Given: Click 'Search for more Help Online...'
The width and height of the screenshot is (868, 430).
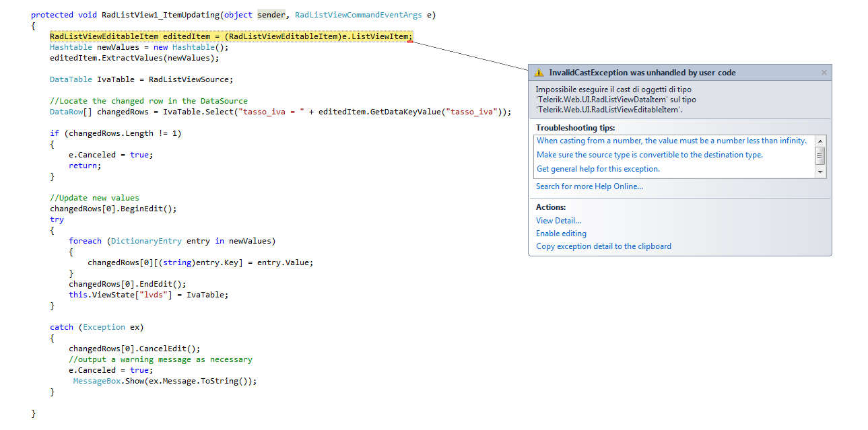Looking at the screenshot, I should (x=589, y=186).
